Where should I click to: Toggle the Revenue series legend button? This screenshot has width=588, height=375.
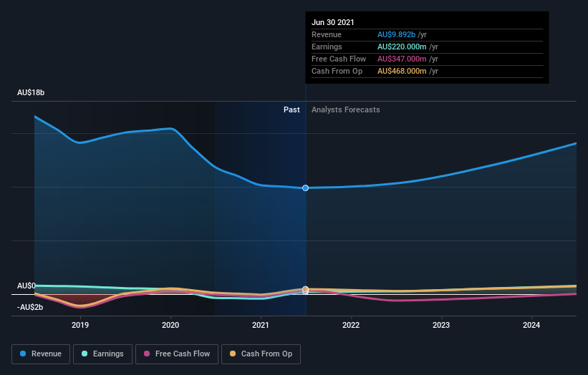[x=41, y=354]
